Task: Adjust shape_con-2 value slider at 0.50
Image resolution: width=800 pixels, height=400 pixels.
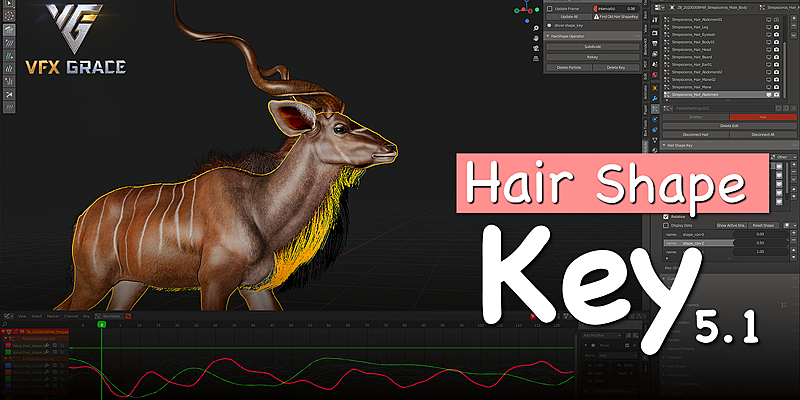Action: tap(762, 243)
